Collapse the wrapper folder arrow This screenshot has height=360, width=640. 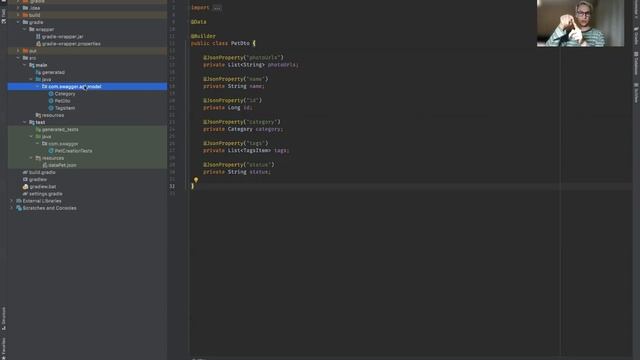25,29
